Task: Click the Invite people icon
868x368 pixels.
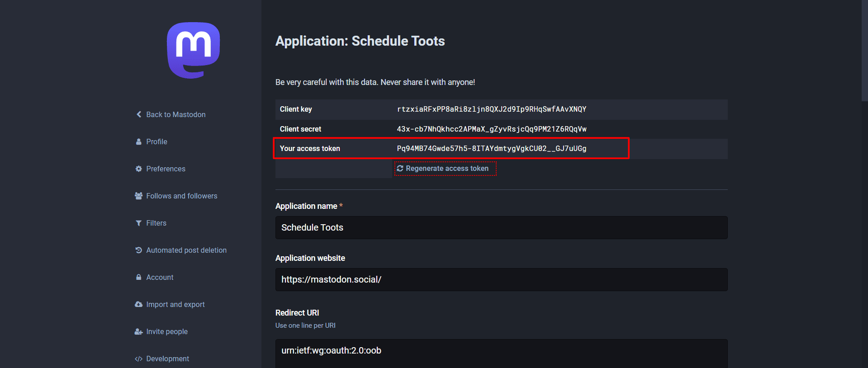Action: (139, 331)
